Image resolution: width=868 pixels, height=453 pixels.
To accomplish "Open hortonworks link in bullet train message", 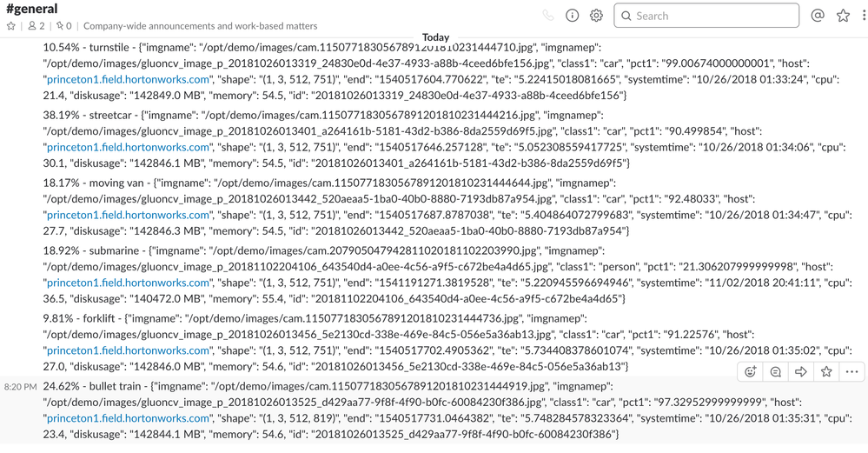I will tap(128, 418).
